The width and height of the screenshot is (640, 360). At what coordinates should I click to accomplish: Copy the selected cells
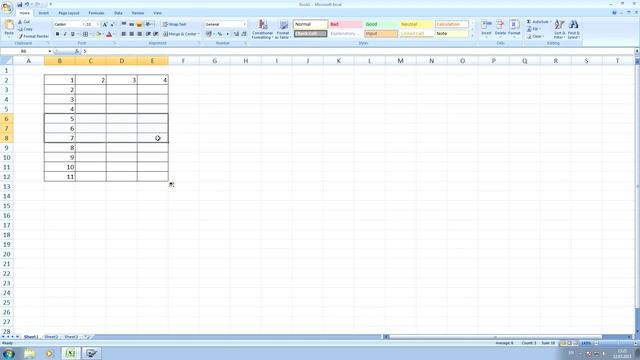(25, 29)
